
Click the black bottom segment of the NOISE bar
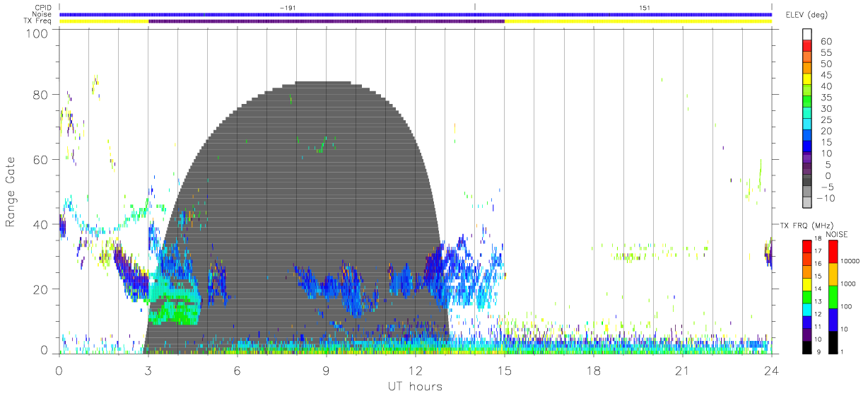tap(832, 342)
